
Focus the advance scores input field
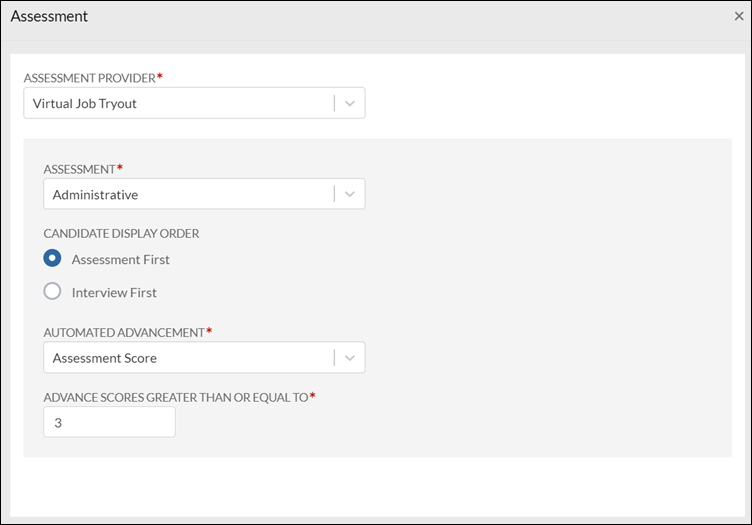[109, 422]
